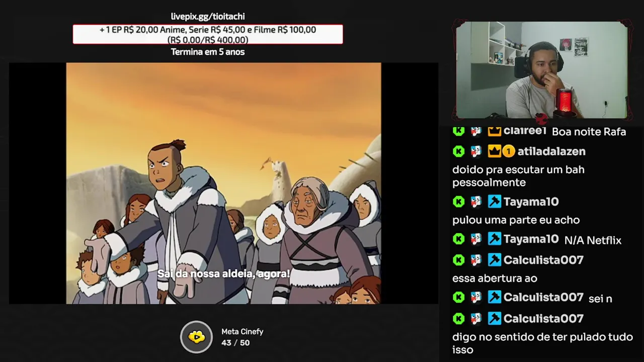Click the green K badge on 'N/A Netflix' row
644x362 pixels.
(458, 239)
